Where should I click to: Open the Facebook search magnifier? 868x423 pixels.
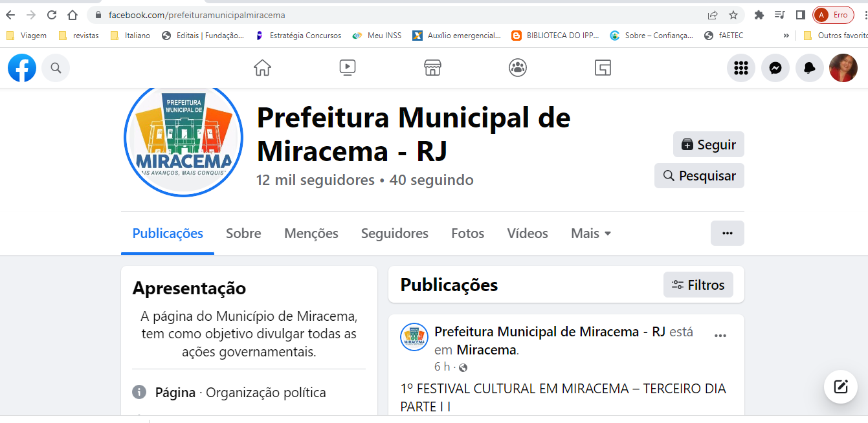(x=56, y=68)
